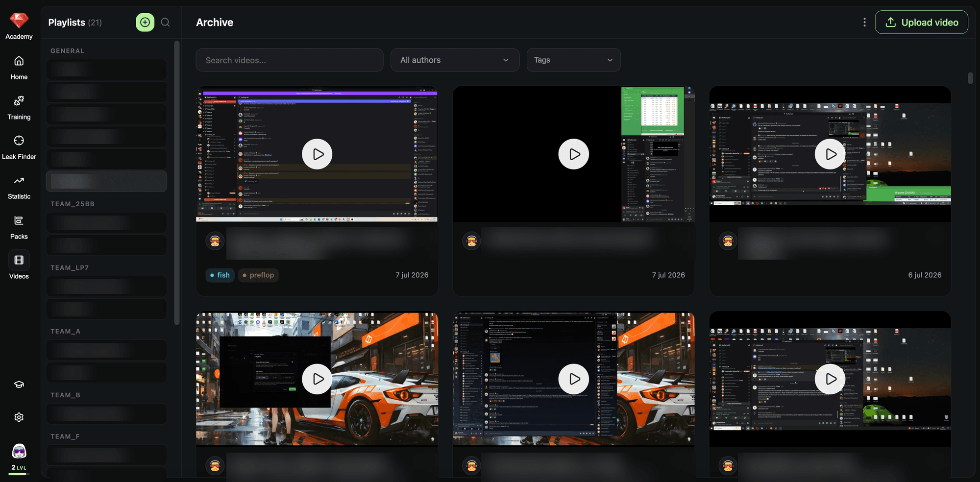Image resolution: width=980 pixels, height=482 pixels.
Task: Add a new playlist with green plus button
Action: tap(145, 22)
